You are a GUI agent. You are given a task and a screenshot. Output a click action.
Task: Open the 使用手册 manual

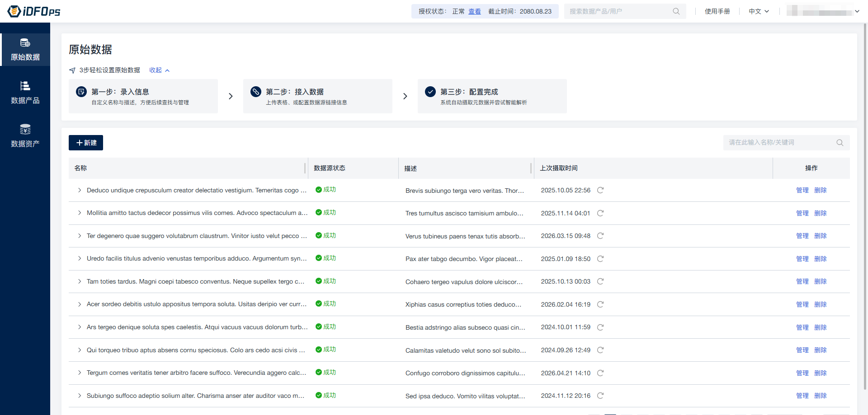(x=717, y=11)
